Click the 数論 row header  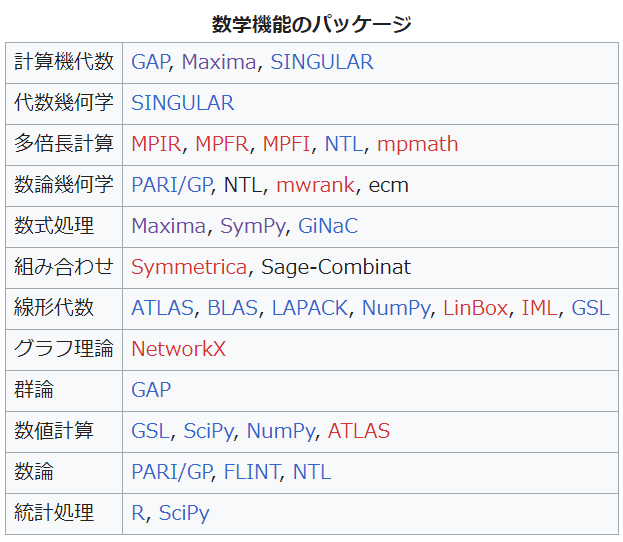pyautogui.click(x=34, y=472)
